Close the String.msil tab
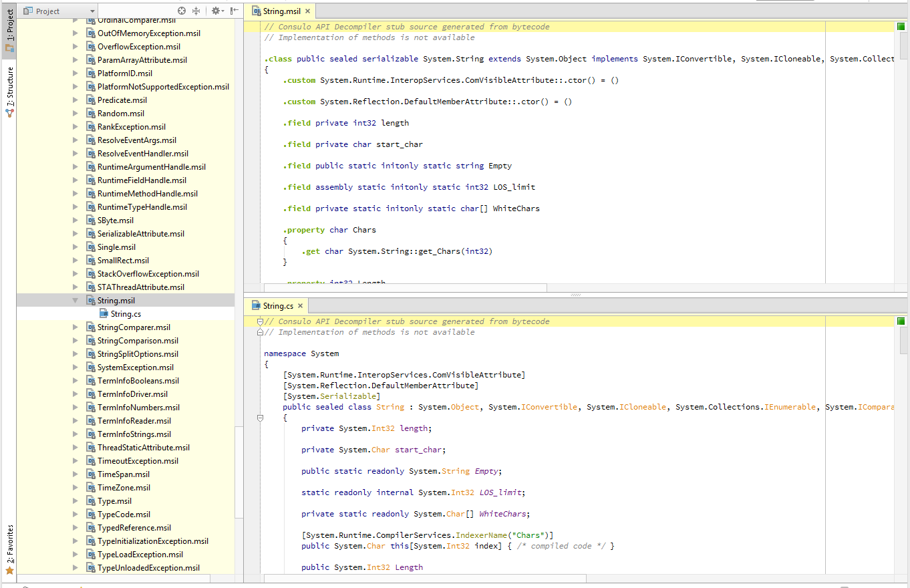This screenshot has width=910, height=588. 307,11
